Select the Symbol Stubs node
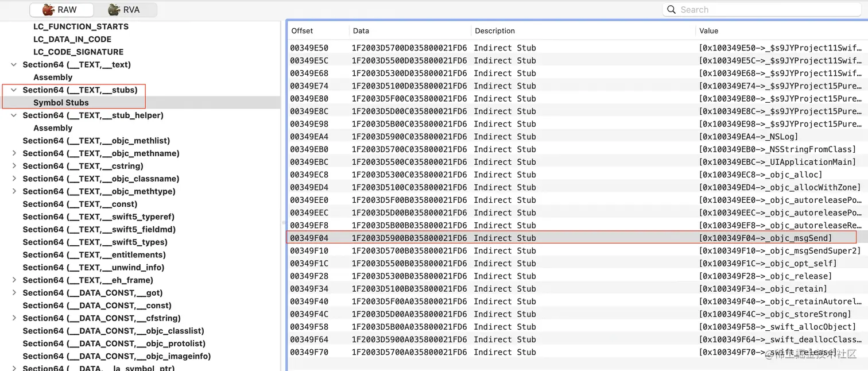This screenshot has width=868, height=371. [61, 102]
